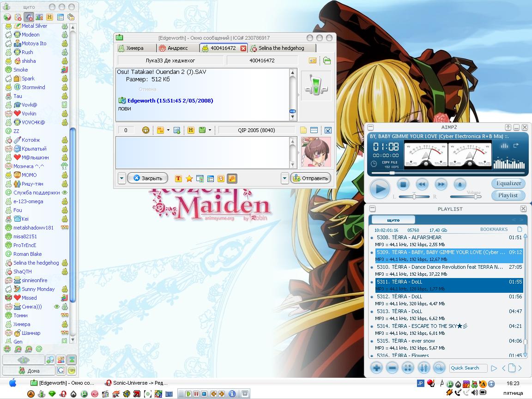Toggle the AIMP2 Playlist button
Screen dimensions: 532x399
point(508,195)
